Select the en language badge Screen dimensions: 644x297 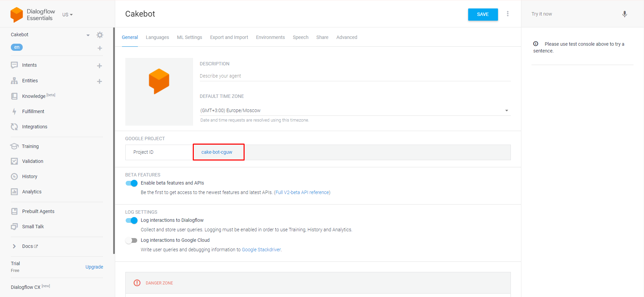[x=17, y=47]
